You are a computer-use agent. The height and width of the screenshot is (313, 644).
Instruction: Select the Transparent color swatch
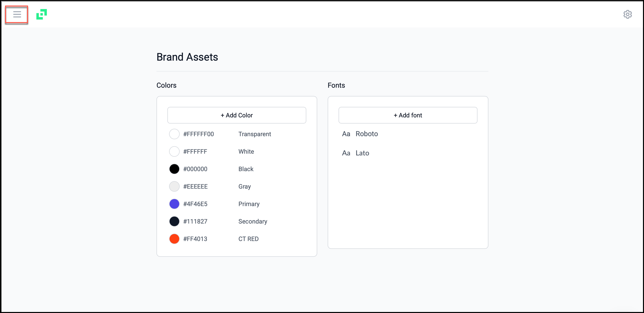(x=174, y=134)
